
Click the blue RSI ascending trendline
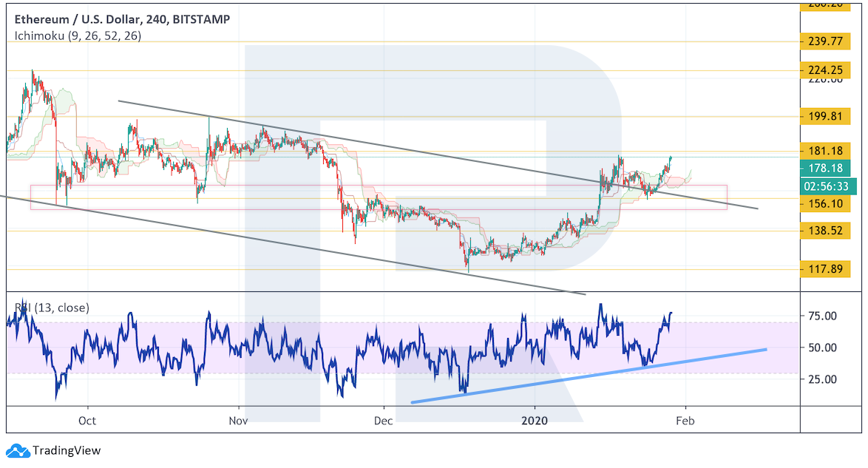click(591, 375)
